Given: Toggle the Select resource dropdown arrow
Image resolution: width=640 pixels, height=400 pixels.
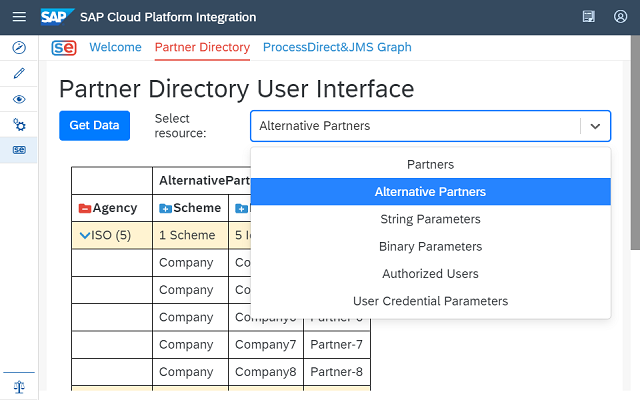Looking at the screenshot, I should [x=595, y=126].
